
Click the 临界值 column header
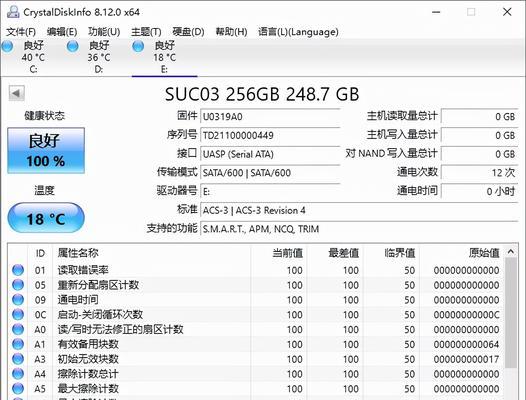[x=391, y=253]
